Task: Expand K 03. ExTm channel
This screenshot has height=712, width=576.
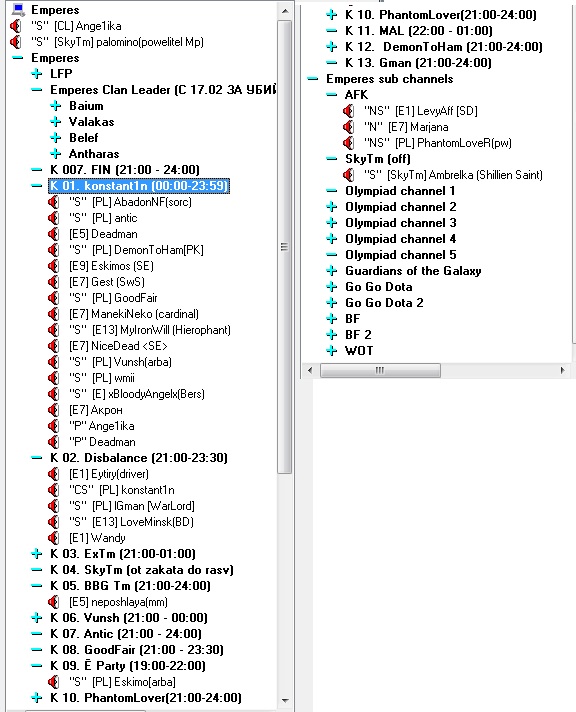Action: [37, 554]
